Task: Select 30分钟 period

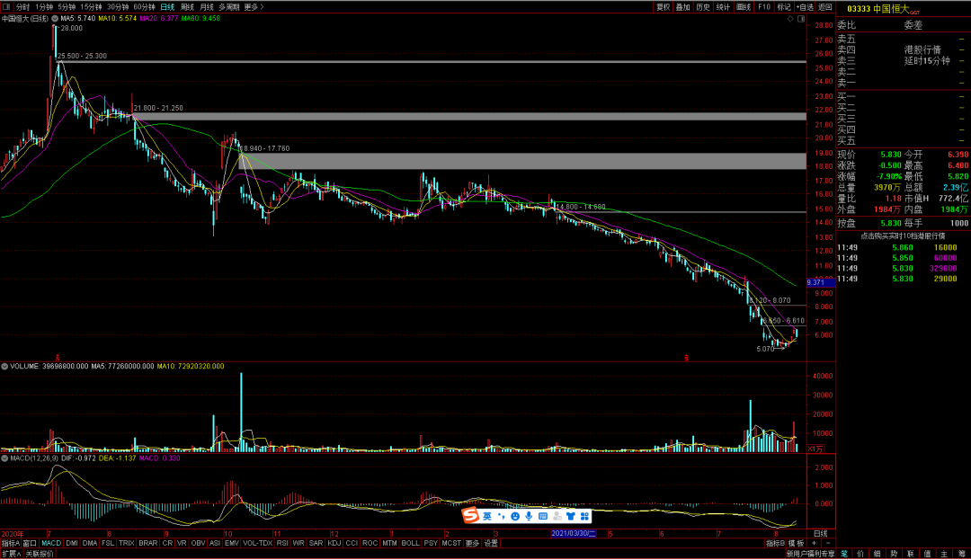Action: (118, 7)
